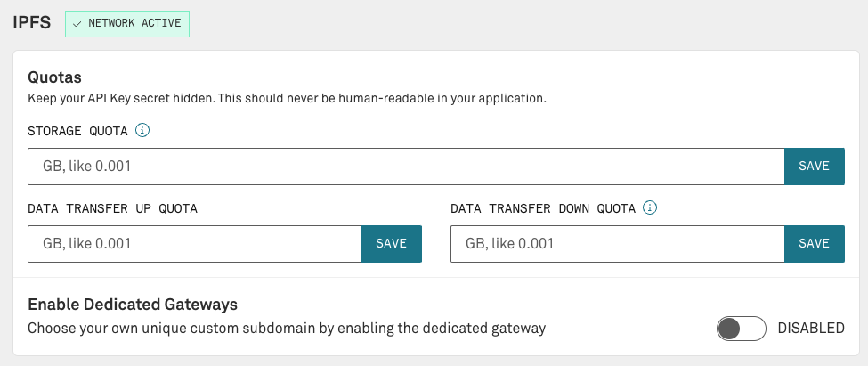Click the checkmark icon in Network Active badge
Viewport: 868px width, 366px height.
[x=77, y=24]
